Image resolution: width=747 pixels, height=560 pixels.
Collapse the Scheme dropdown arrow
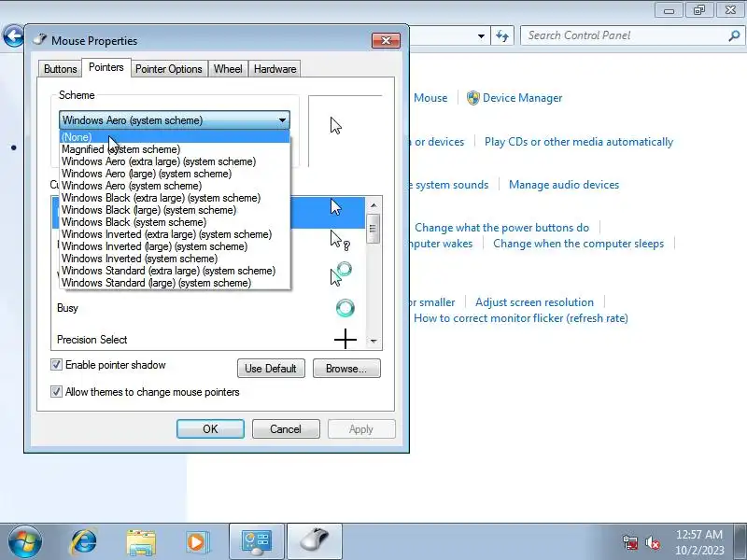(282, 120)
